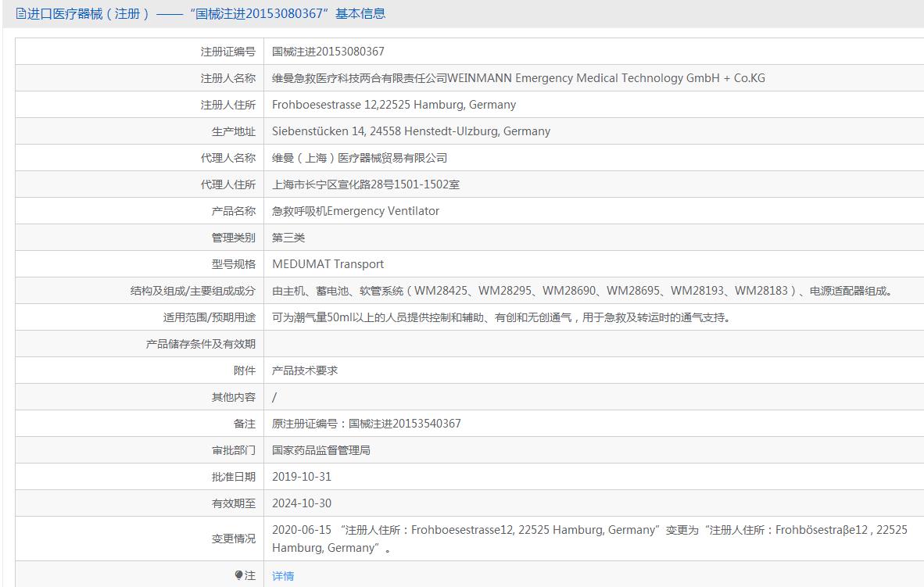924x587 pixels.
Task: Click the intended use description text
Action: click(x=501, y=317)
